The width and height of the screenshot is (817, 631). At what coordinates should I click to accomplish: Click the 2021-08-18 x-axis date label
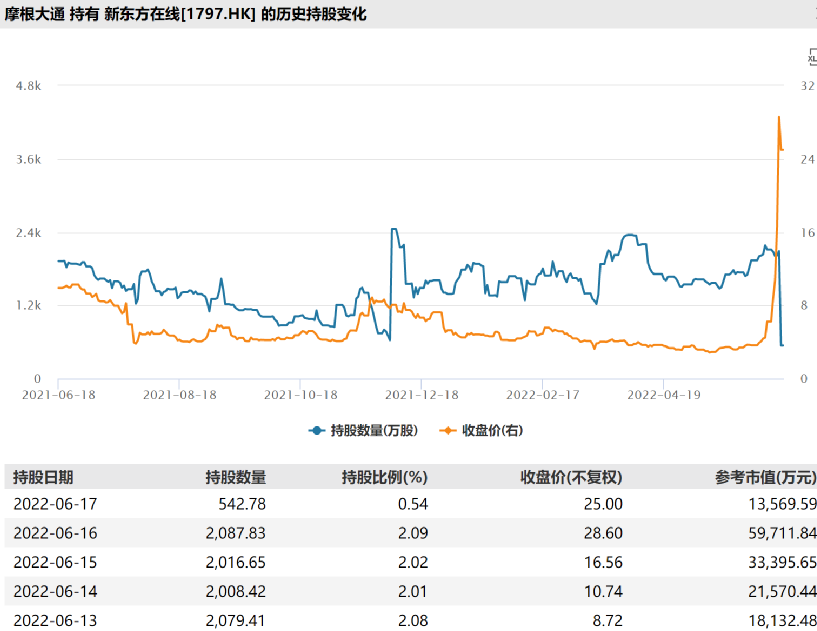pyautogui.click(x=180, y=395)
